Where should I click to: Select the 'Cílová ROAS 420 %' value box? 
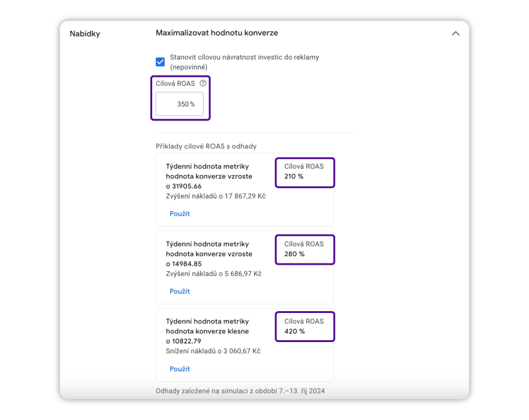point(304,327)
